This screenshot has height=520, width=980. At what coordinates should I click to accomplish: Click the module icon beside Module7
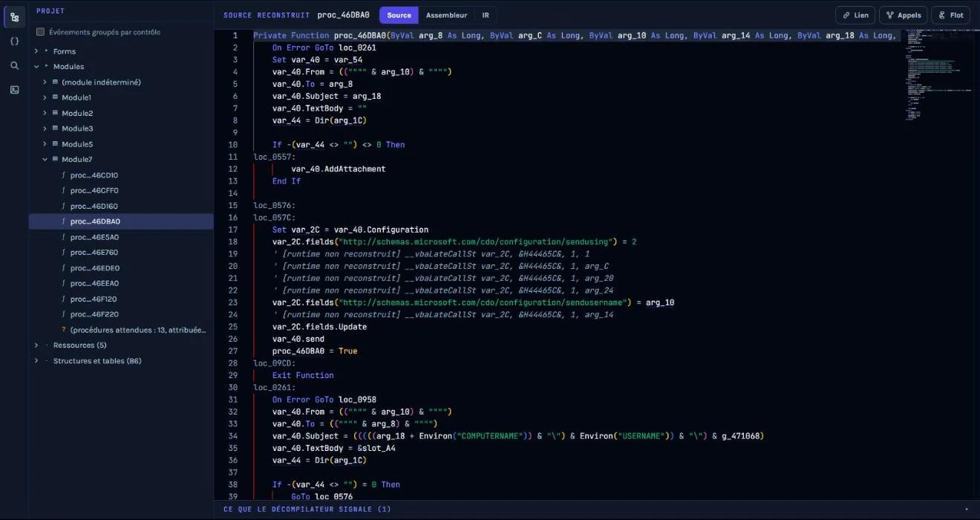(55, 159)
